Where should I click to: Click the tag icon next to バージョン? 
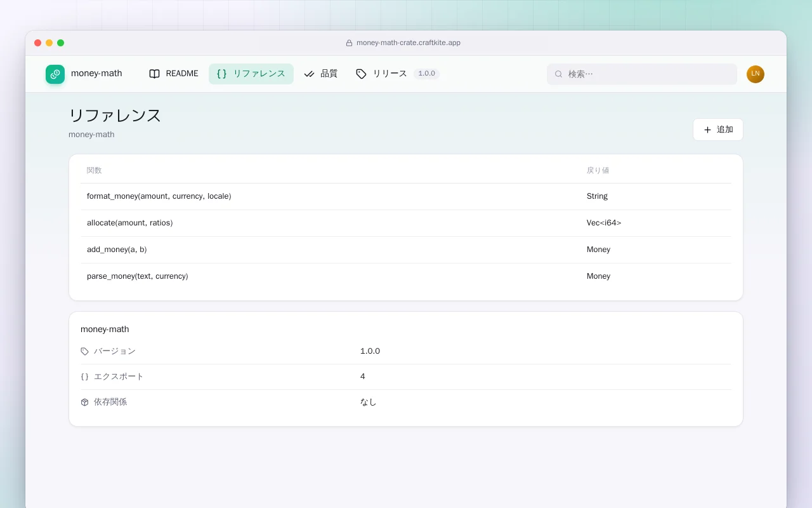pyautogui.click(x=85, y=351)
